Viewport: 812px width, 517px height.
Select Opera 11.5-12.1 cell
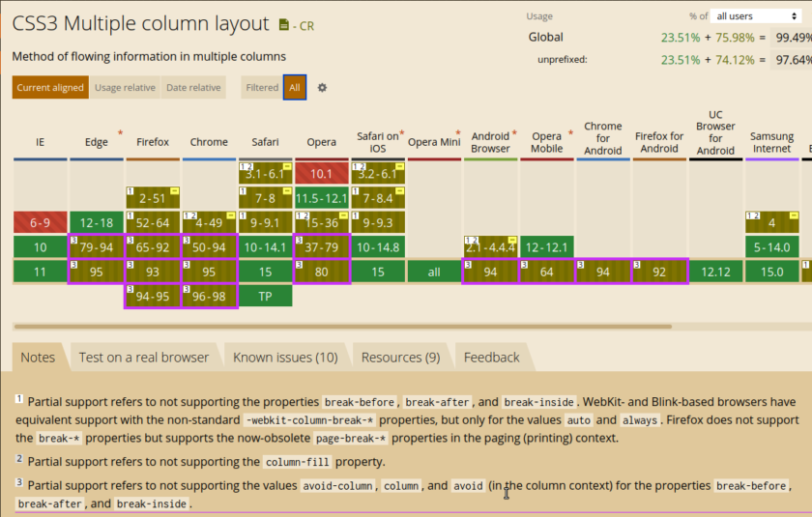pyautogui.click(x=322, y=198)
